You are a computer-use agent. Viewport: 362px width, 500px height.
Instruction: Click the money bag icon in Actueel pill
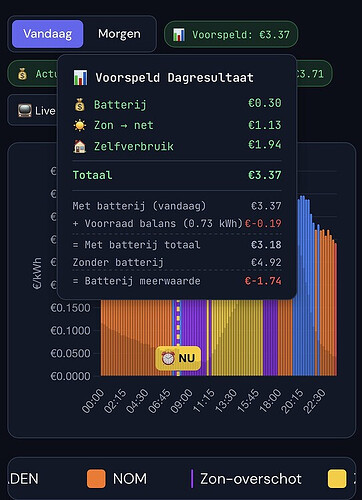click(x=22, y=74)
